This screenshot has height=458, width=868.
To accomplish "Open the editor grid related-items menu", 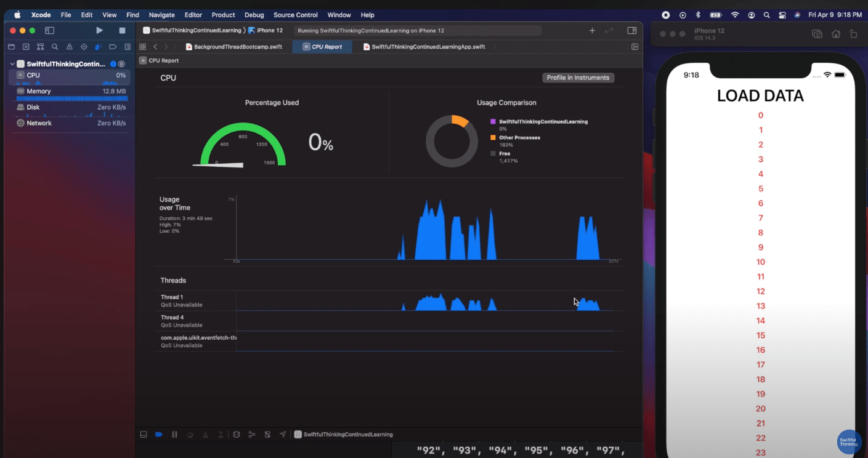I will (142, 47).
